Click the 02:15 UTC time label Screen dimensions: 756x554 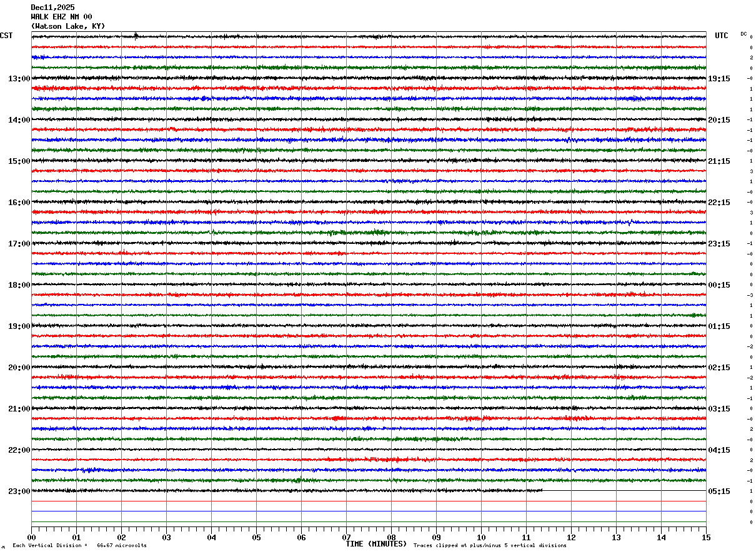[x=719, y=368]
